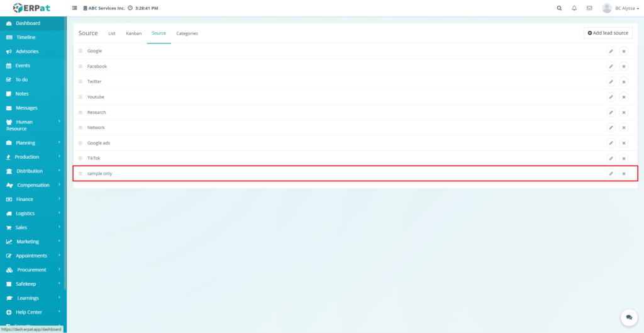644x333 pixels.
Task: Click the sidebar vertical scrollbar
Action: 65,154
